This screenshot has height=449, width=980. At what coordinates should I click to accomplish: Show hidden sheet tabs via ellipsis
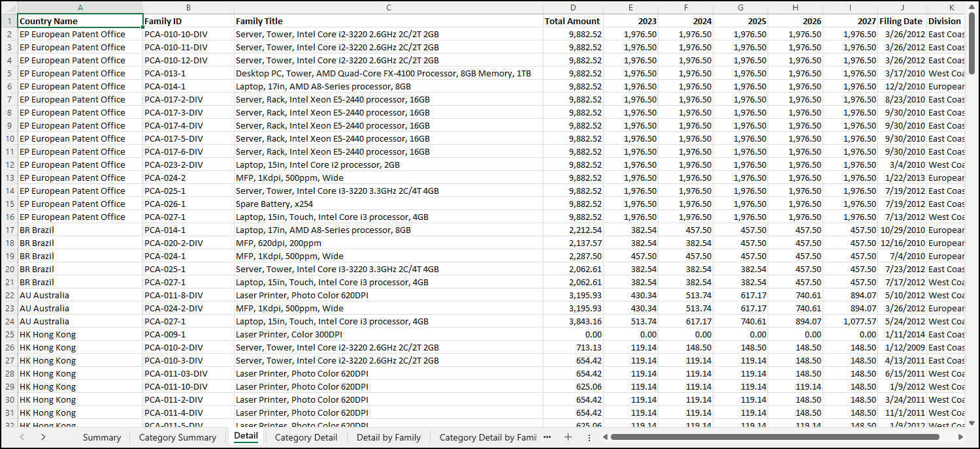pos(547,437)
